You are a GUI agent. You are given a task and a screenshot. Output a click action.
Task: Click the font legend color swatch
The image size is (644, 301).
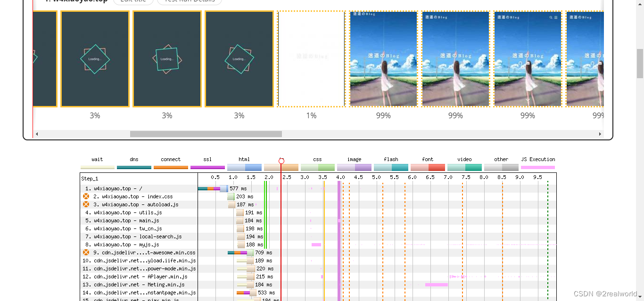click(428, 167)
